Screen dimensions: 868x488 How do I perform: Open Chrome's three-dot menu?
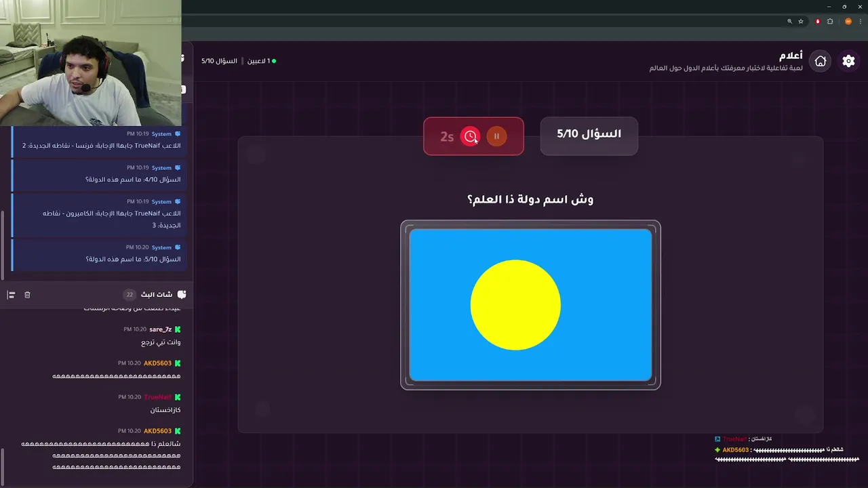pos(860,22)
